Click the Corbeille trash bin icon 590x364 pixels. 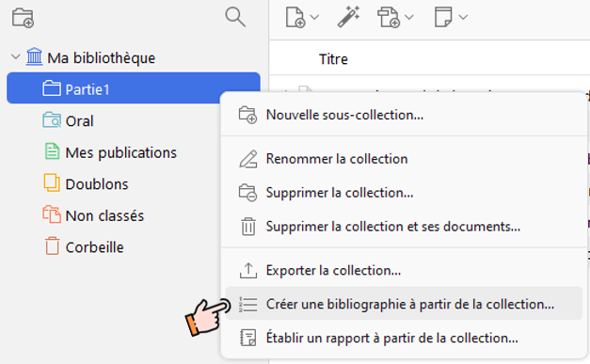53,245
